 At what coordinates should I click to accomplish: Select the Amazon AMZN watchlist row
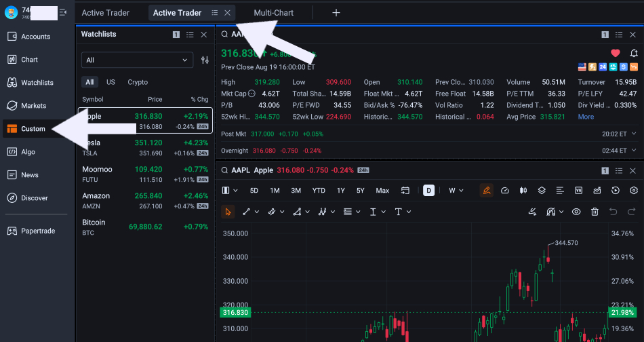(x=145, y=201)
